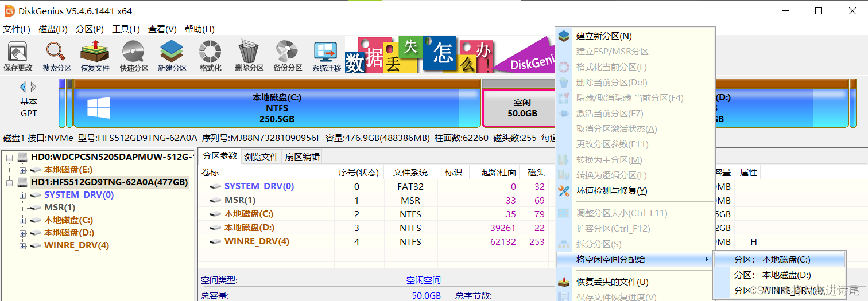Collapse the HD1 disk tree node
The image size is (868, 301).
9,182
